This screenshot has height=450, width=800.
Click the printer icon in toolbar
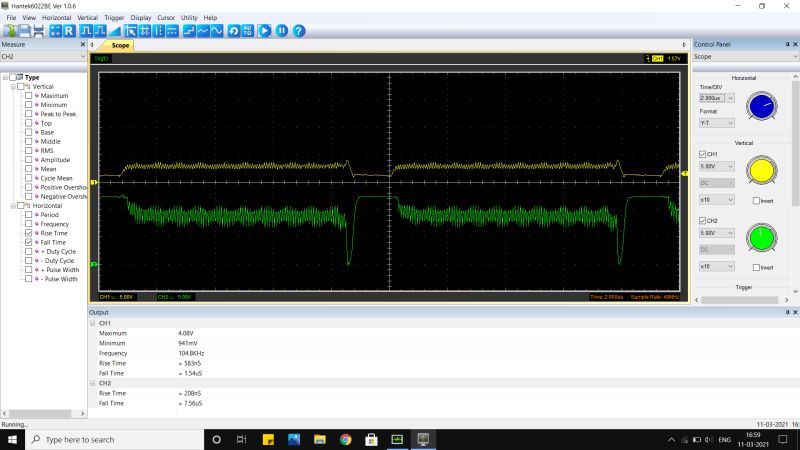pos(38,31)
